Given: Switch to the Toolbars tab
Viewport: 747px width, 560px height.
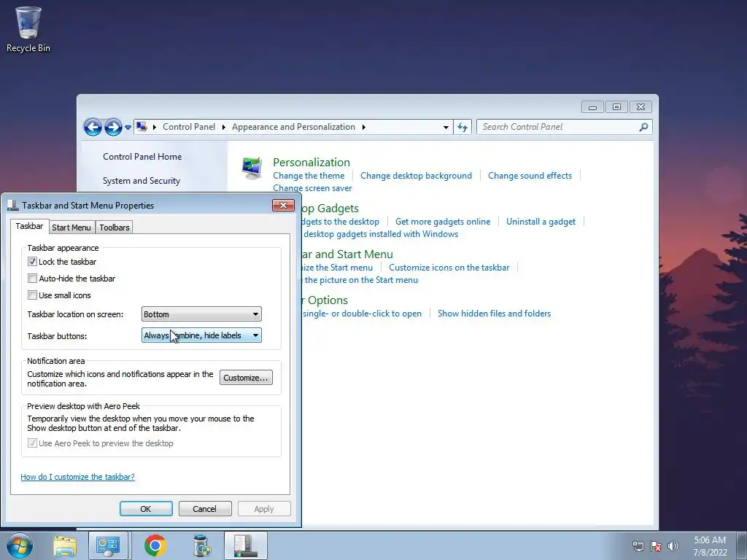Looking at the screenshot, I should [115, 227].
